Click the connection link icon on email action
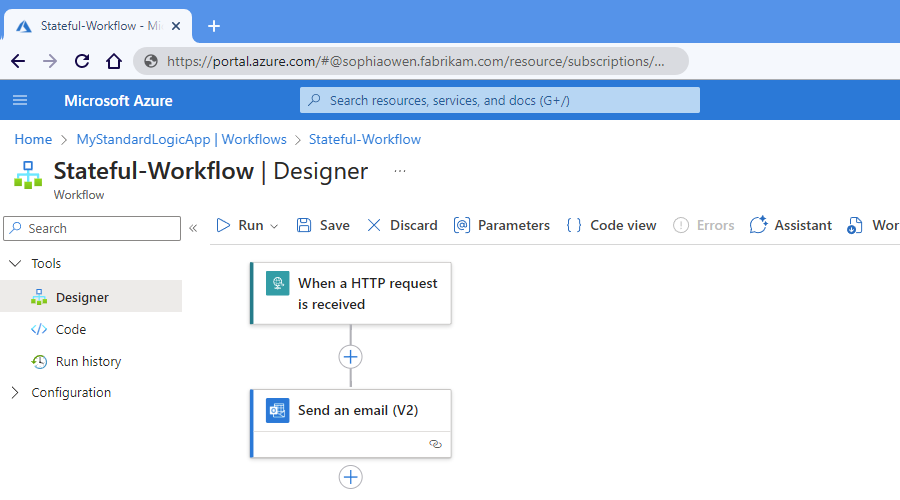 pos(435,444)
